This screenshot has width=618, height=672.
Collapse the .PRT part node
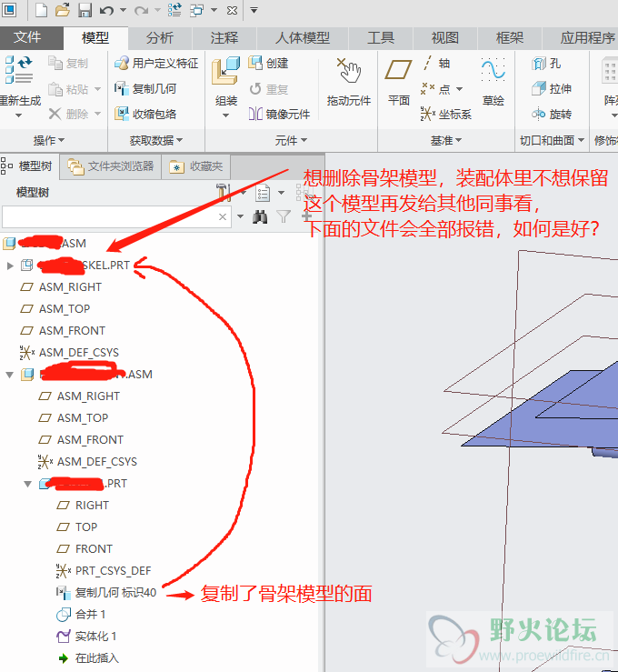click(x=28, y=485)
